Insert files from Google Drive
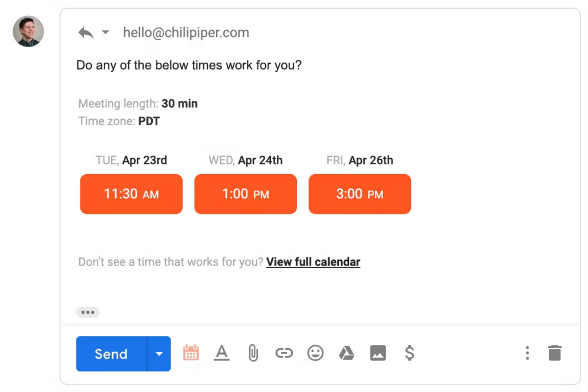Screen dimensions: 588x392 [346, 353]
